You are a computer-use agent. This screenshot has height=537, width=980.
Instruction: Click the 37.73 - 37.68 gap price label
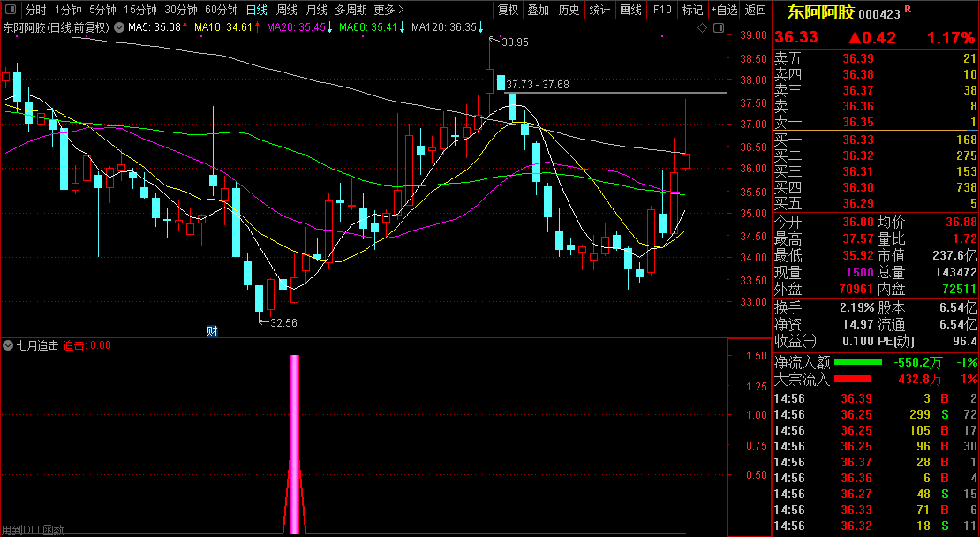point(538,85)
